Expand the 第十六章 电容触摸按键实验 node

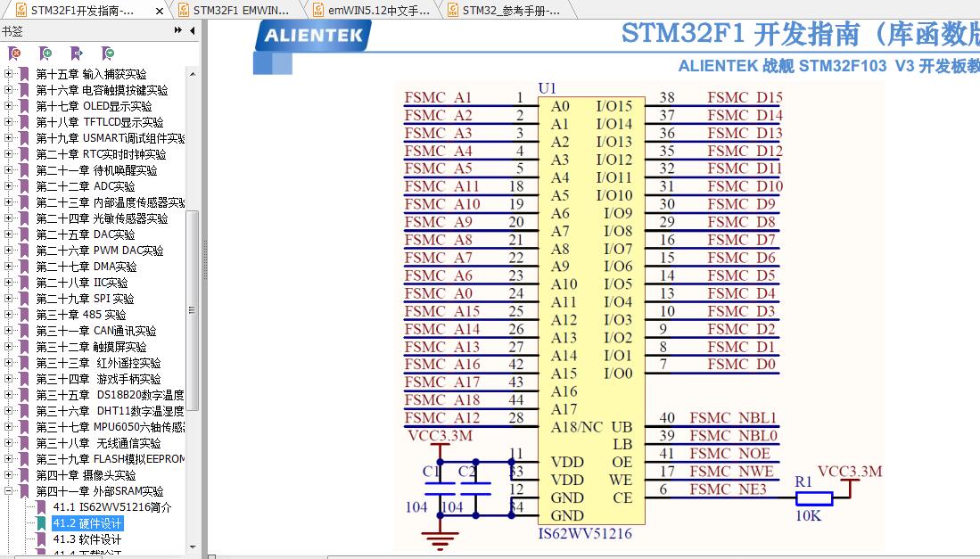click(8, 90)
